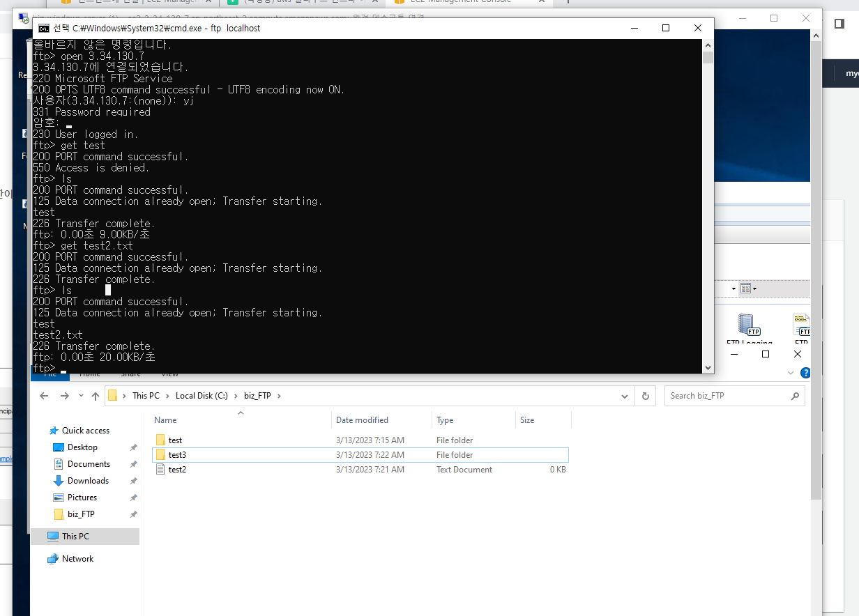Expand the File Explorer ribbon chevron
This screenshot has width=859, height=616.
(791, 374)
